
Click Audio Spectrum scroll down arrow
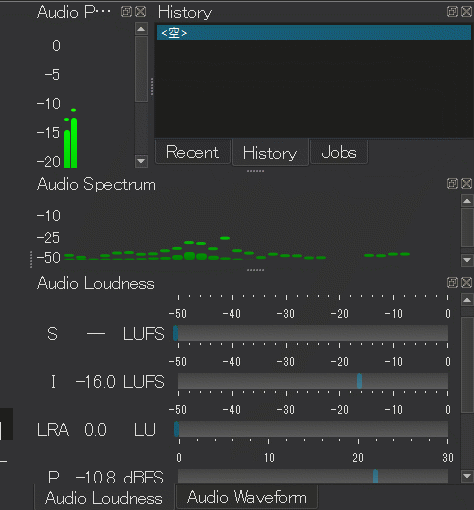click(x=467, y=260)
